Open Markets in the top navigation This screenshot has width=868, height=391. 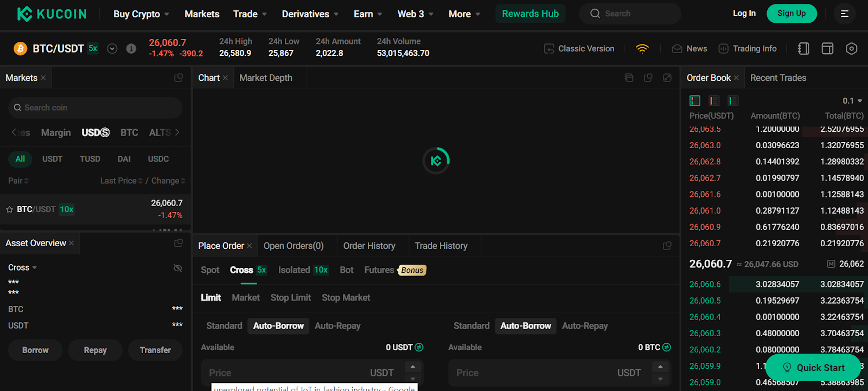click(202, 14)
